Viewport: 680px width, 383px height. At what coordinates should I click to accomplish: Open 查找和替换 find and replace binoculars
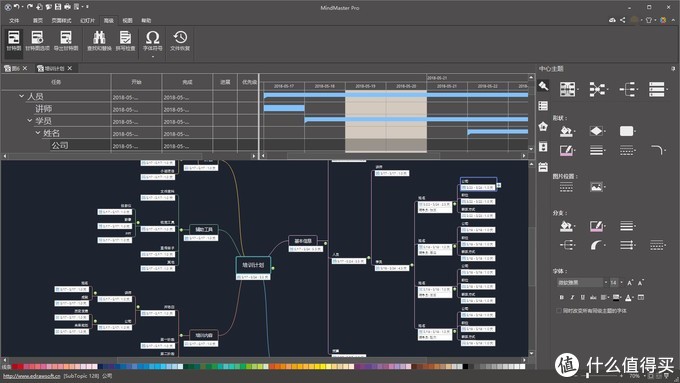(x=99, y=41)
